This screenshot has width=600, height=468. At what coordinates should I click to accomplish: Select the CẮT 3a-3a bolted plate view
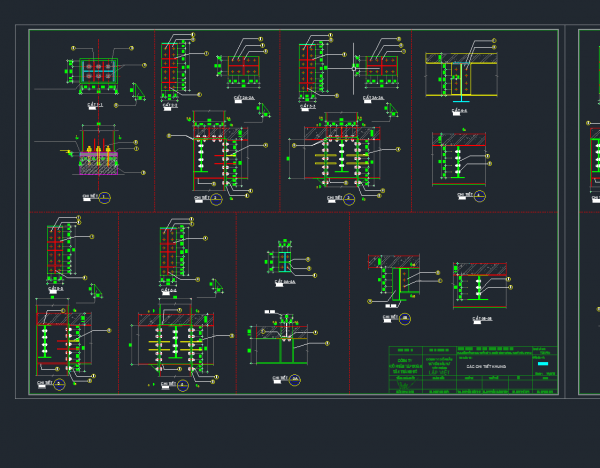point(377,72)
